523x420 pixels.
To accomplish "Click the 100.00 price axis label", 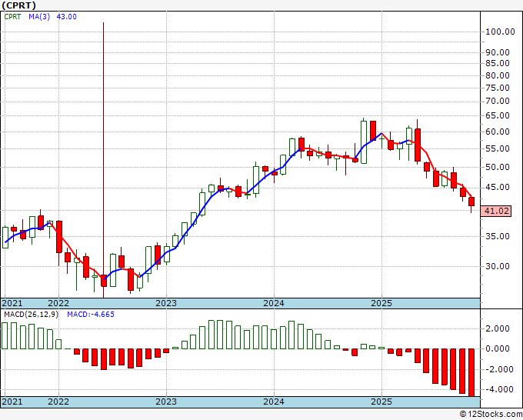I will (501, 32).
